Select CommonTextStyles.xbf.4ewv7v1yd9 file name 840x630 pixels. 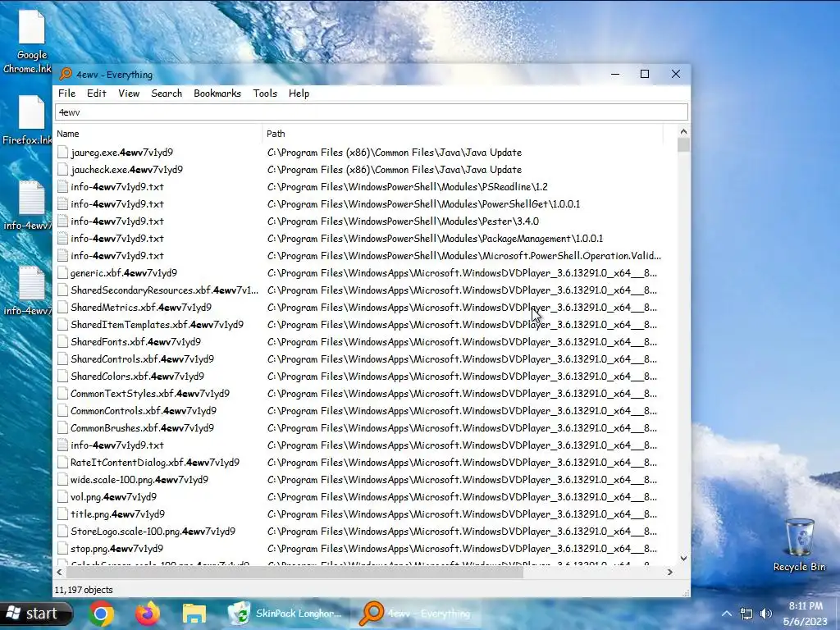150,394
